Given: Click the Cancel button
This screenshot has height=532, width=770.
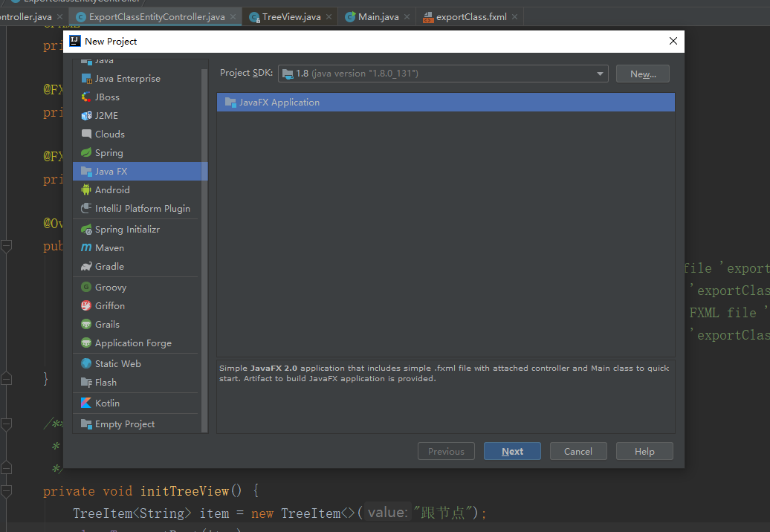Looking at the screenshot, I should click(x=578, y=451).
